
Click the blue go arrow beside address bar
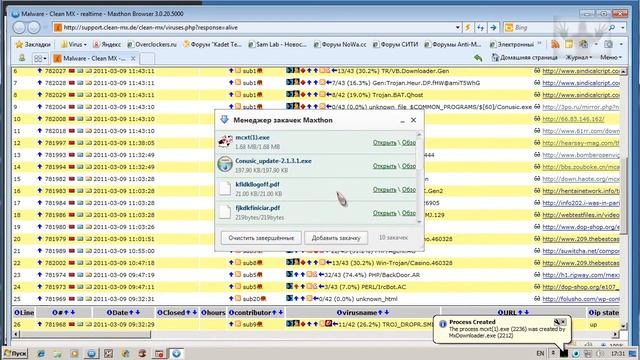[x=493, y=27]
